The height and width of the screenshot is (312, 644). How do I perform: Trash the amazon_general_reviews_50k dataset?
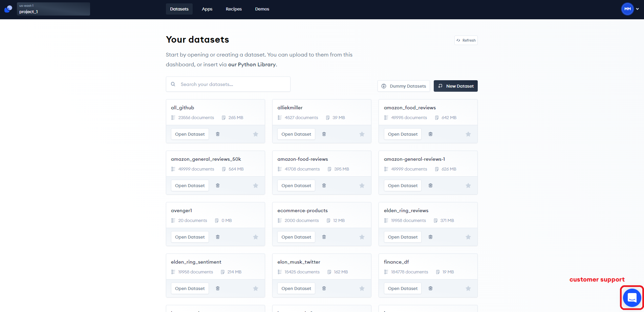218,185
